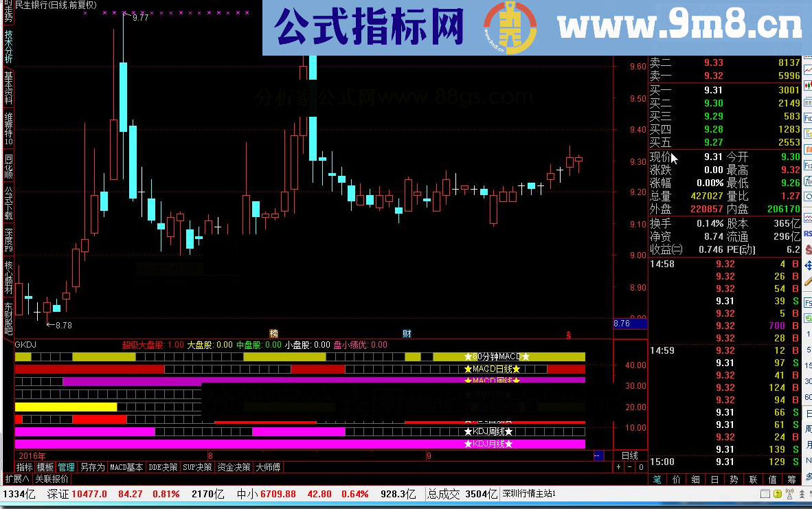This screenshot has width=812, height=509.
Task: Switch to the 模板 tab
Action: point(44,467)
